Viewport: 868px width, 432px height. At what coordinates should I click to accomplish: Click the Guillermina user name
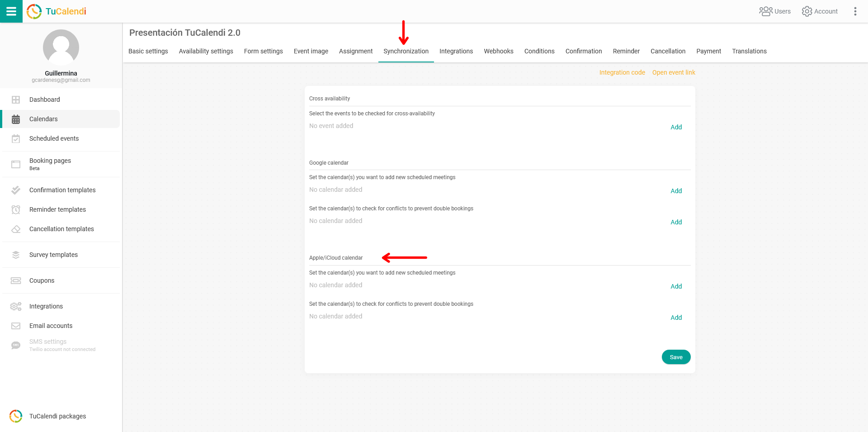click(x=61, y=73)
